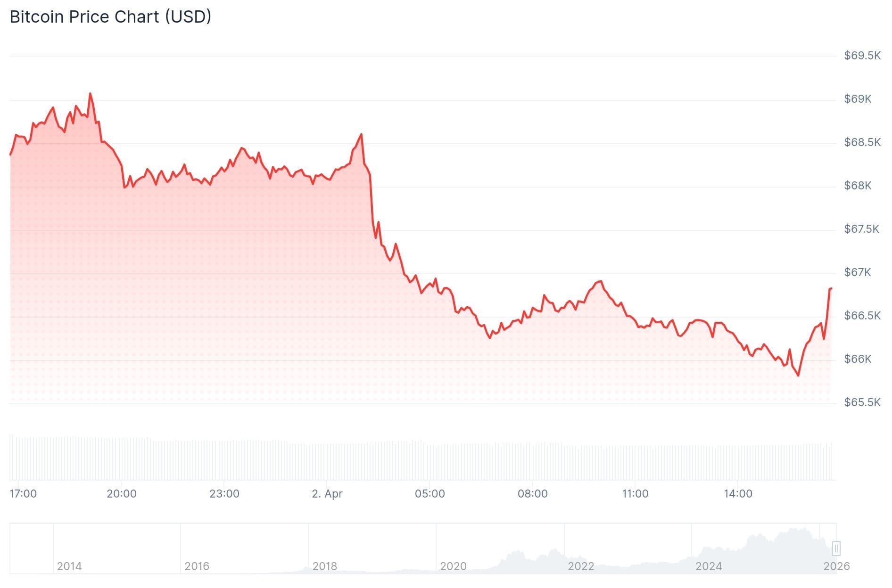Click the navigator range handle near 2026
892x588 pixels.
coord(836,548)
